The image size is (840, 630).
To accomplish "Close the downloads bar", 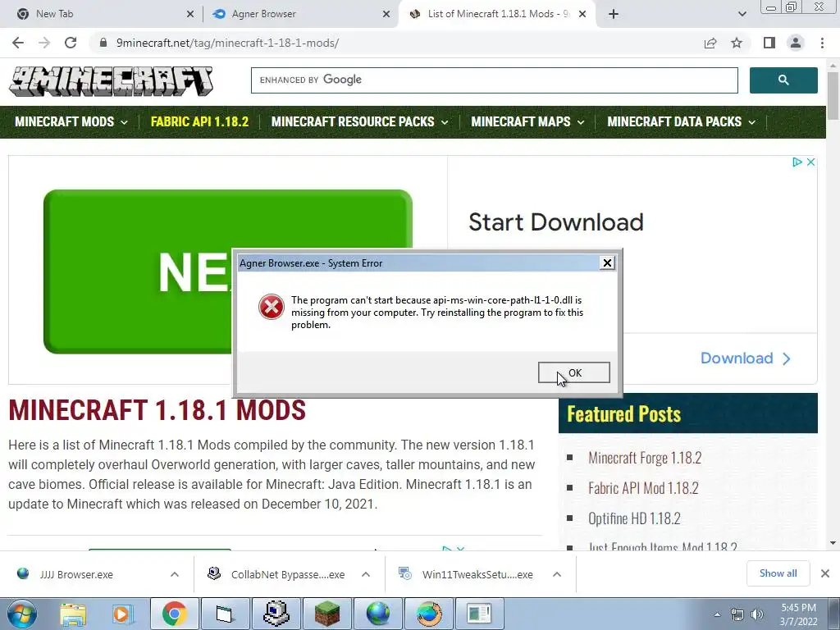I will point(825,573).
